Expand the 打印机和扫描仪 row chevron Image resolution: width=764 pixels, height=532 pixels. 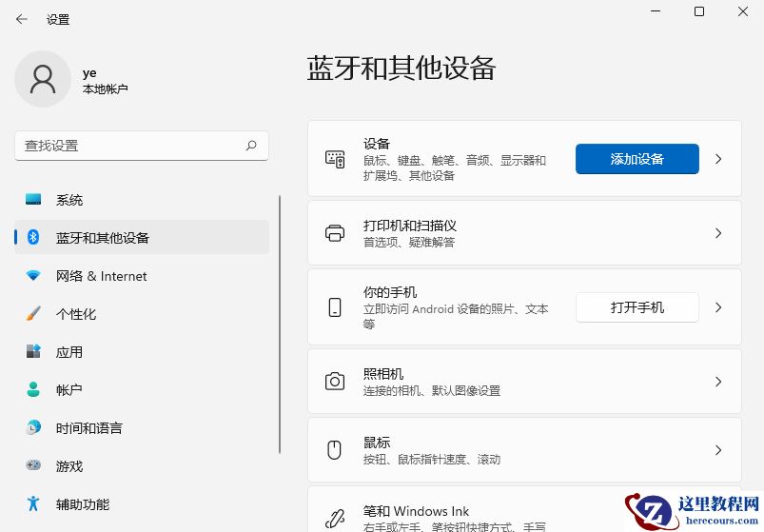(x=718, y=233)
